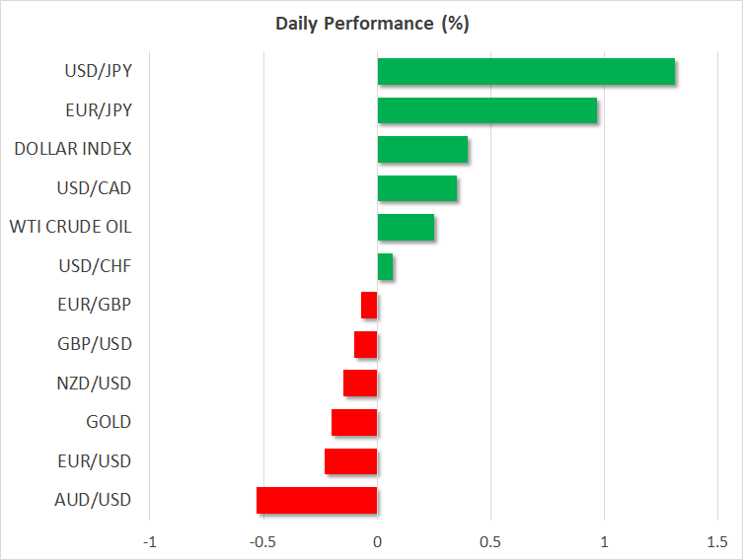This screenshot has height=560, width=743.
Task: Click the GOLD category label
Action: click(x=109, y=422)
